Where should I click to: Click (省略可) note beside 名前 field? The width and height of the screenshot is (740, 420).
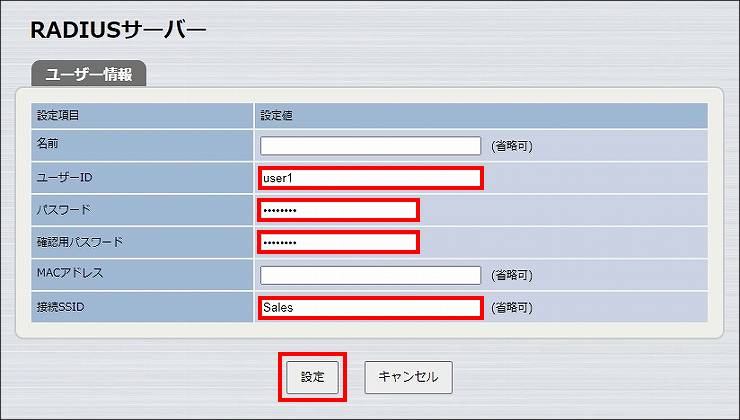pos(512,146)
